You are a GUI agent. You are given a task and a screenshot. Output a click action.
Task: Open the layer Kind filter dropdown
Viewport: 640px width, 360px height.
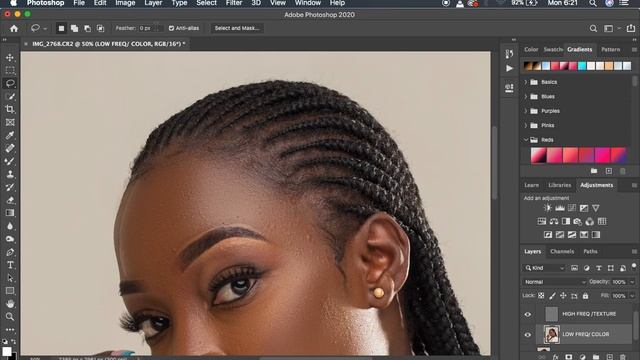[545, 268]
